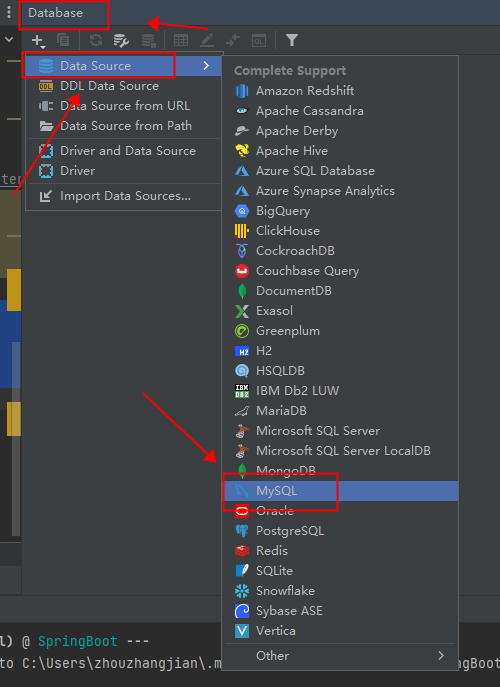The height and width of the screenshot is (687, 500).
Task: Select Couchbase Query entry
Action: point(341,271)
